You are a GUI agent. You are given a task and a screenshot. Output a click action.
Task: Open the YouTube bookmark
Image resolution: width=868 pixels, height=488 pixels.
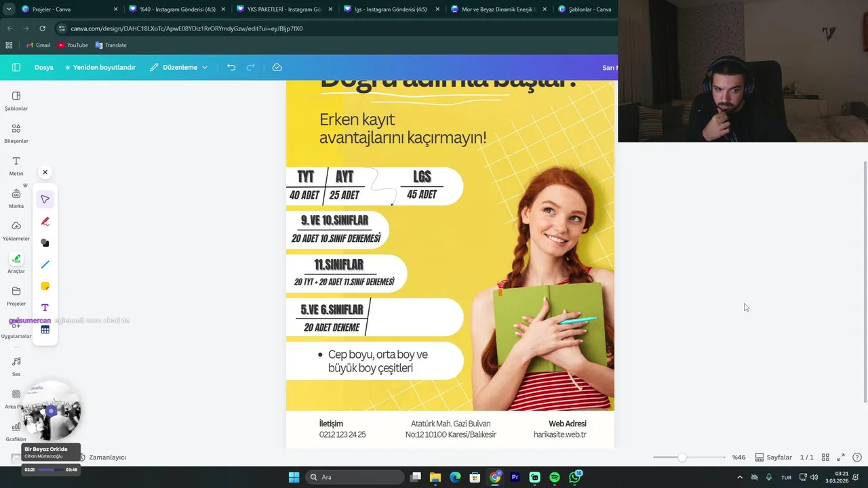(73, 45)
